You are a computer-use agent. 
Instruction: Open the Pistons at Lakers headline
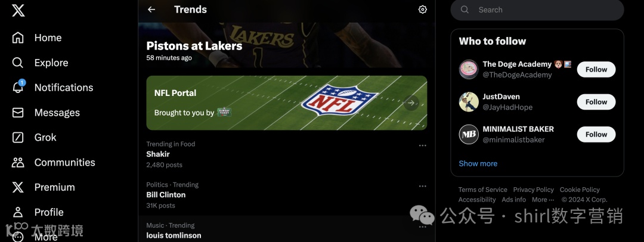click(x=194, y=46)
